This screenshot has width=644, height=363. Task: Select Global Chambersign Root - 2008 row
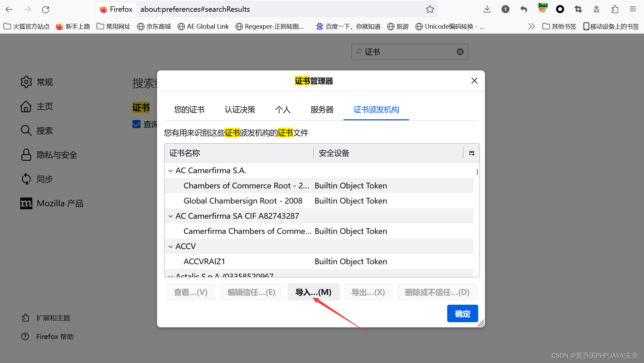319,201
